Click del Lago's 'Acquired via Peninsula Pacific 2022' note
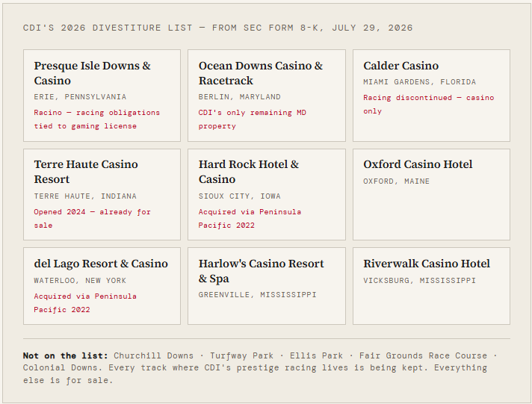532x404 pixels. point(85,303)
